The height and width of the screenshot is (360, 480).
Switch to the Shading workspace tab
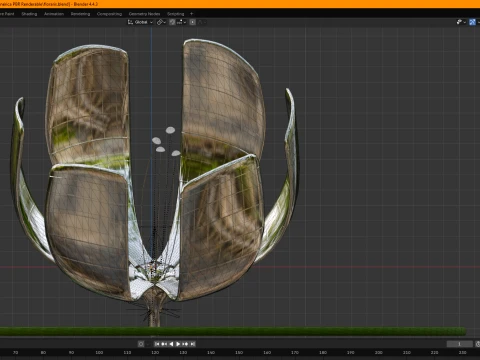(x=29, y=14)
